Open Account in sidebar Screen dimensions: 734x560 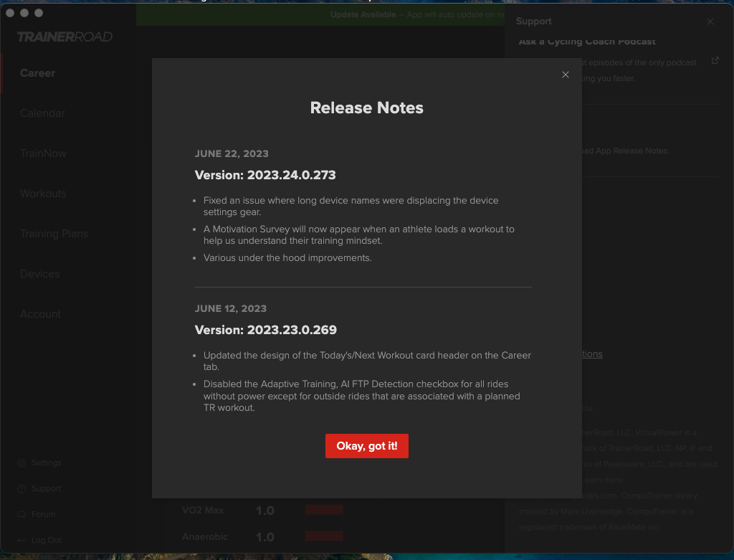40,314
